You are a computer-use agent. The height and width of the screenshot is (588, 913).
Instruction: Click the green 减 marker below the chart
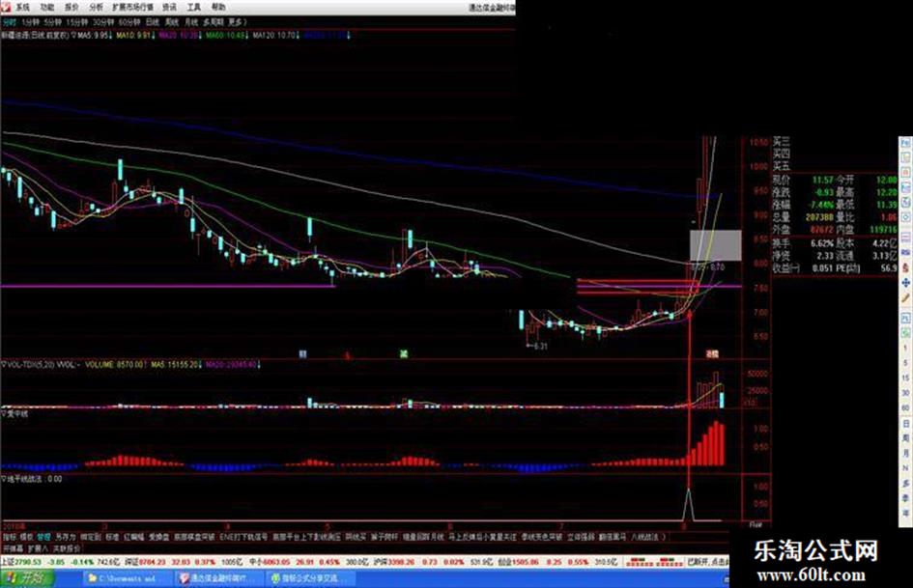(x=403, y=353)
